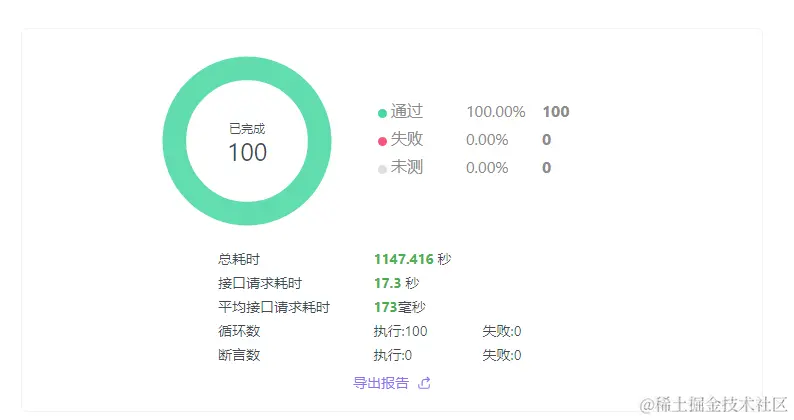The width and height of the screenshot is (794, 420).
Task: Click the 已完成 label inside the donut
Action: click(247, 129)
